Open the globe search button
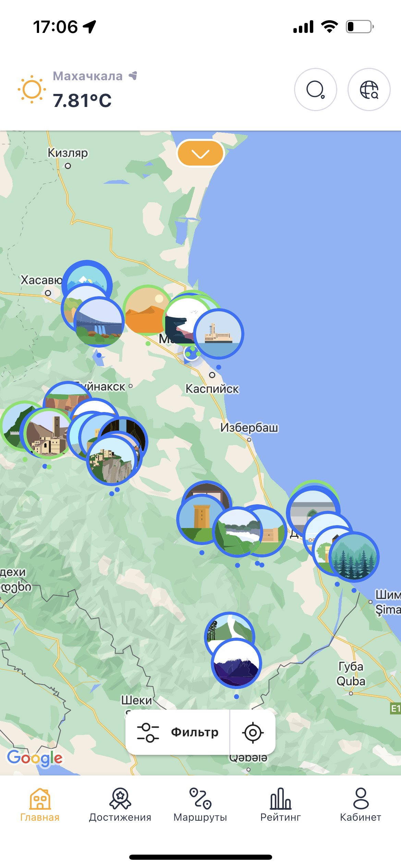Image resolution: width=401 pixels, height=868 pixels. (x=369, y=89)
